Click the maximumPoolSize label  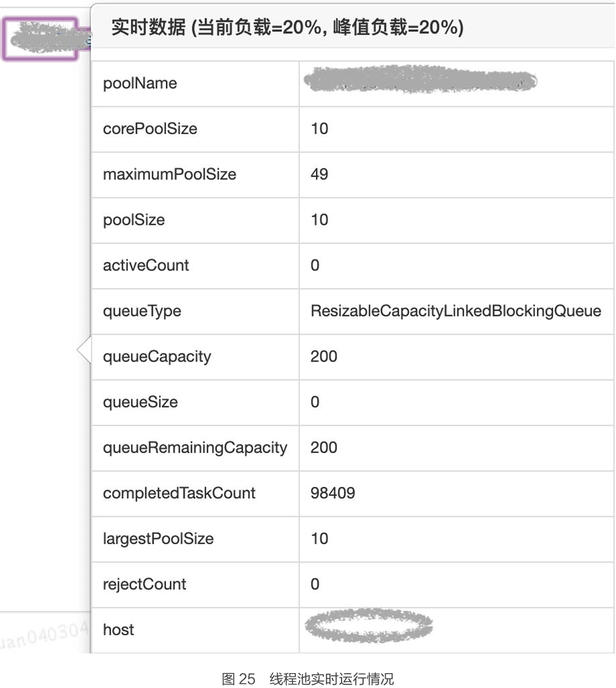pyautogui.click(x=169, y=175)
